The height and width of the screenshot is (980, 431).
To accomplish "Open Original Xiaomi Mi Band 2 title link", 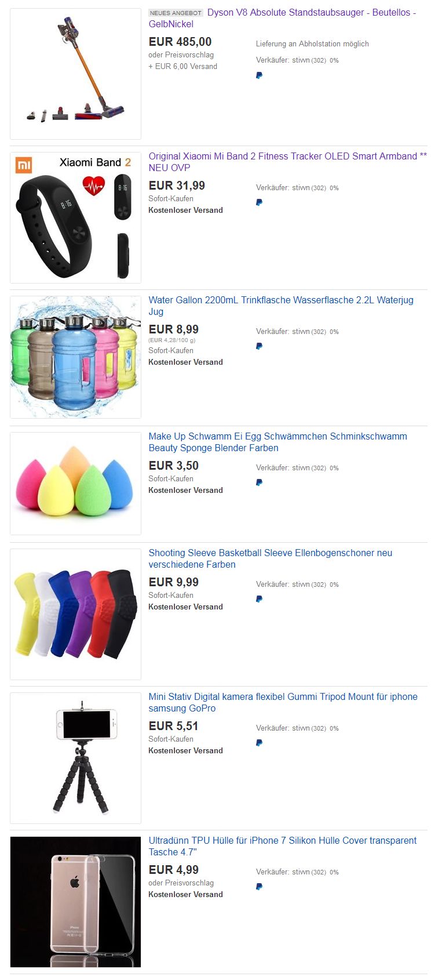I will pyautogui.click(x=287, y=162).
